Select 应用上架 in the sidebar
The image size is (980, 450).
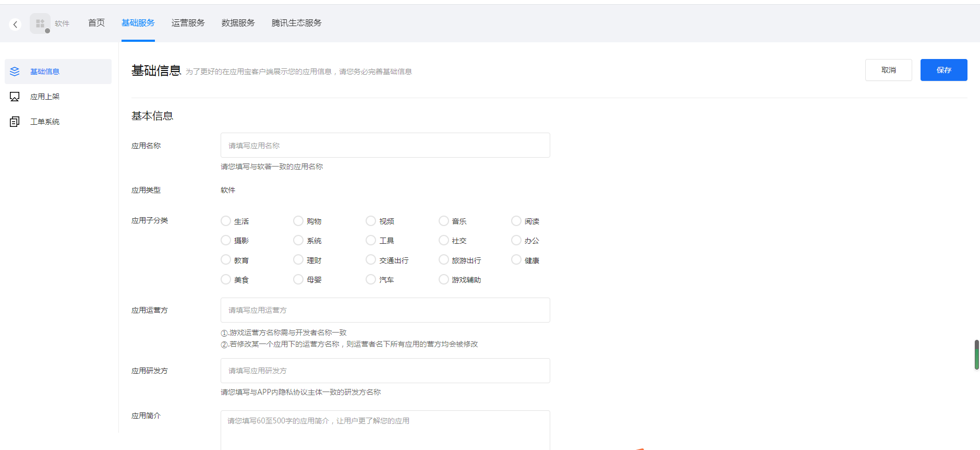[58, 97]
